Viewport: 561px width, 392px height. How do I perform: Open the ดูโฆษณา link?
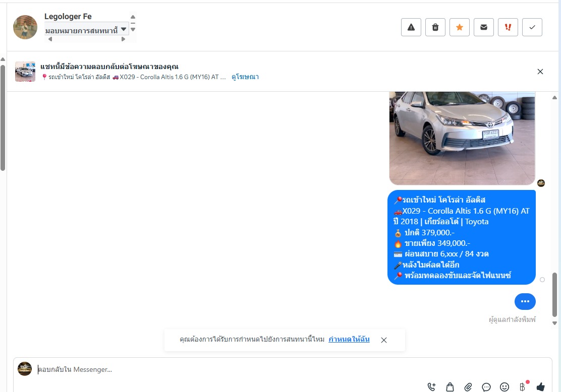point(245,77)
